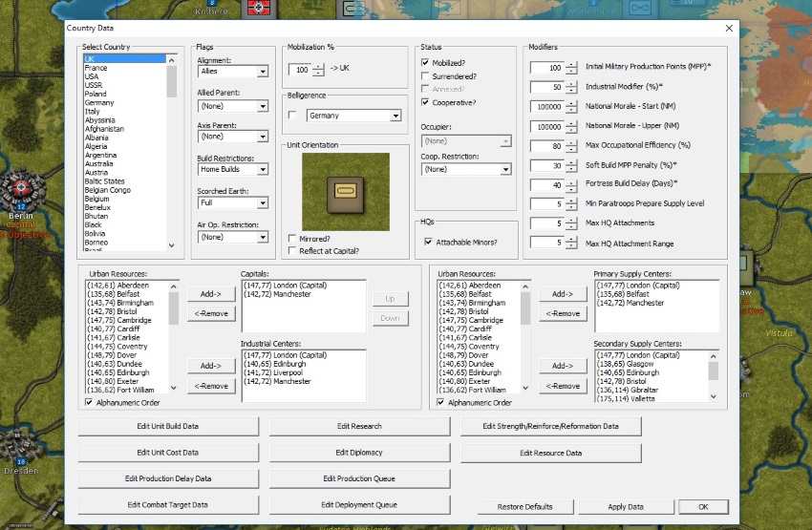Toggle the Cooperative? checkbox
Viewport: 812px width, 530px height.
tap(425, 102)
